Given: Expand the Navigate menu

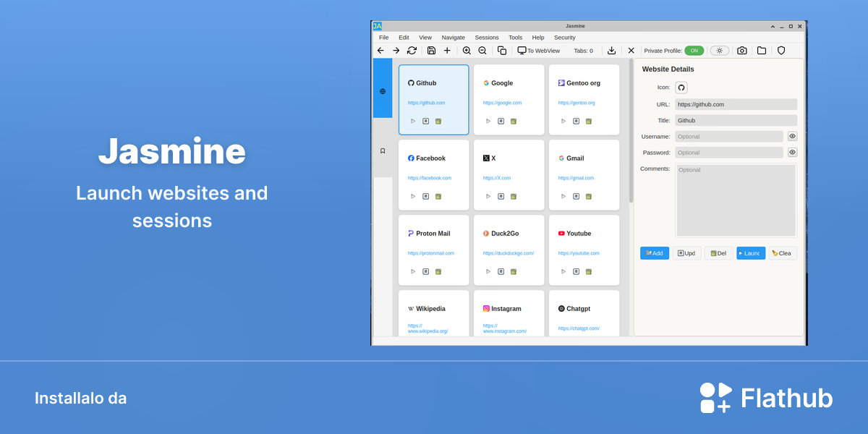Looking at the screenshot, I should pyautogui.click(x=454, y=38).
